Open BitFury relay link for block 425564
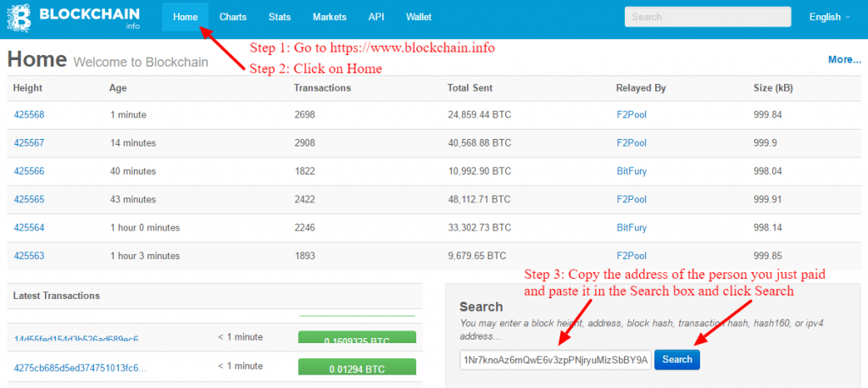This screenshot has height=388, width=868. (632, 227)
